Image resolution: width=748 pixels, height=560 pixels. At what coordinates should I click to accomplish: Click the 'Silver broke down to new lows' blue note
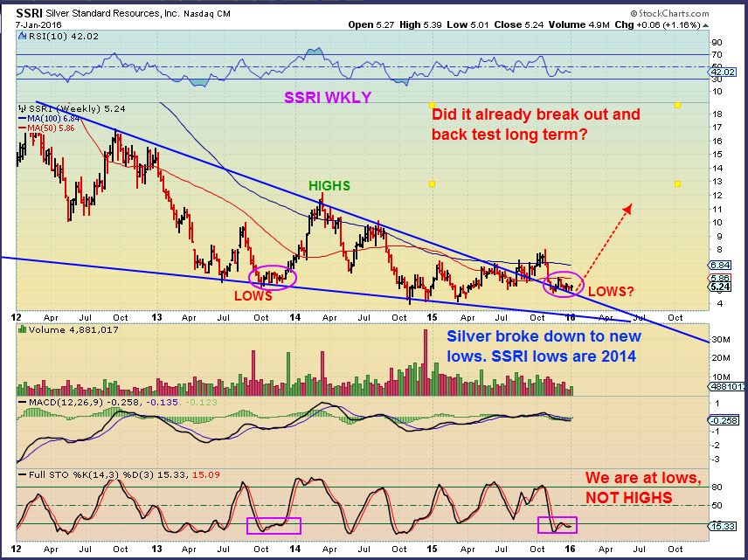click(x=544, y=346)
